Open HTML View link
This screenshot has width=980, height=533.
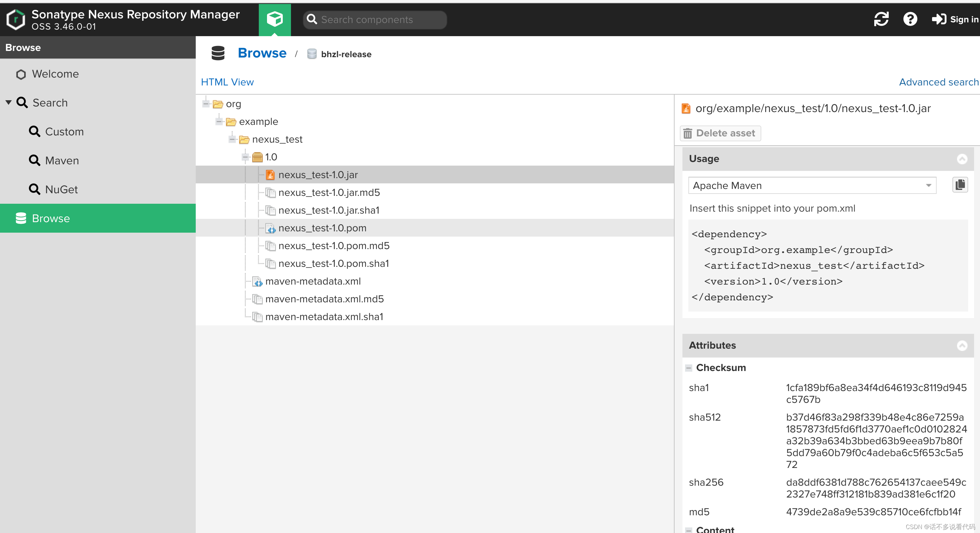[x=227, y=82]
